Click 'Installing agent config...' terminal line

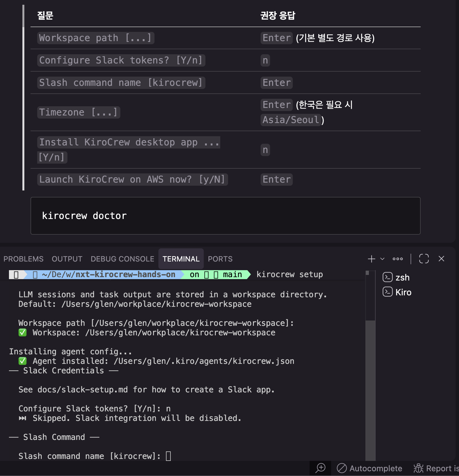click(70, 352)
